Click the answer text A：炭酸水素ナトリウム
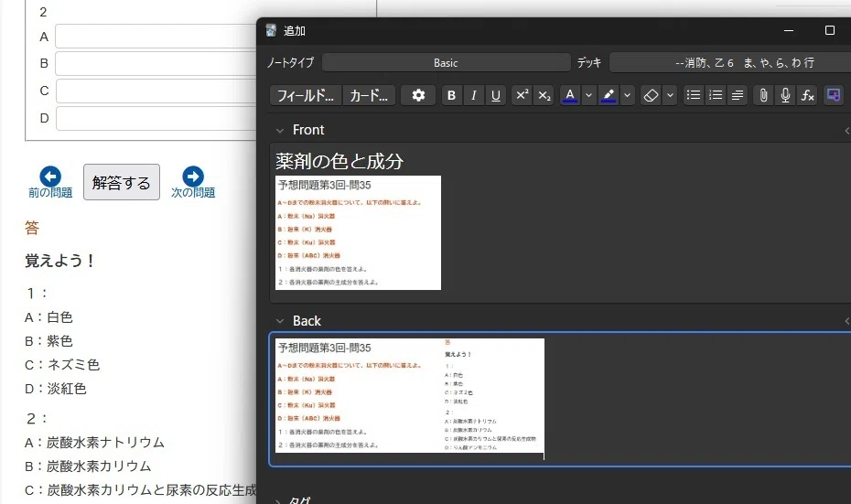 pyautogui.click(x=94, y=443)
